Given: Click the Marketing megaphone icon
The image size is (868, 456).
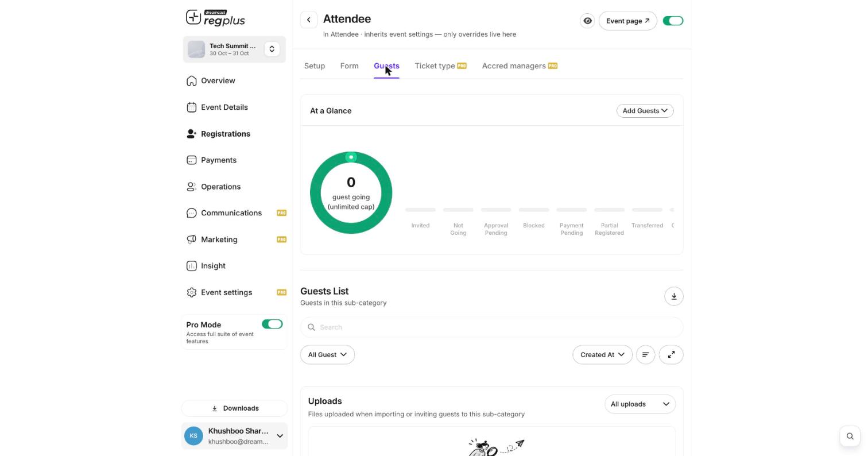Looking at the screenshot, I should (192, 239).
